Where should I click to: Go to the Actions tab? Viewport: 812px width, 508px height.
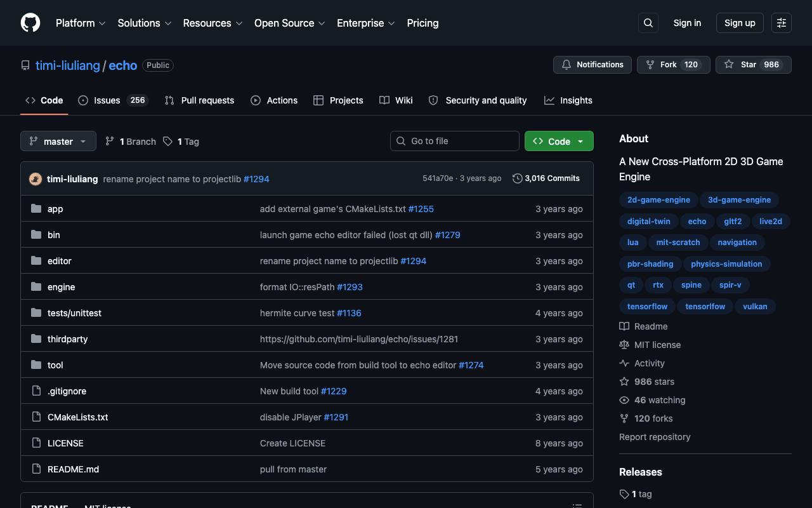[274, 100]
